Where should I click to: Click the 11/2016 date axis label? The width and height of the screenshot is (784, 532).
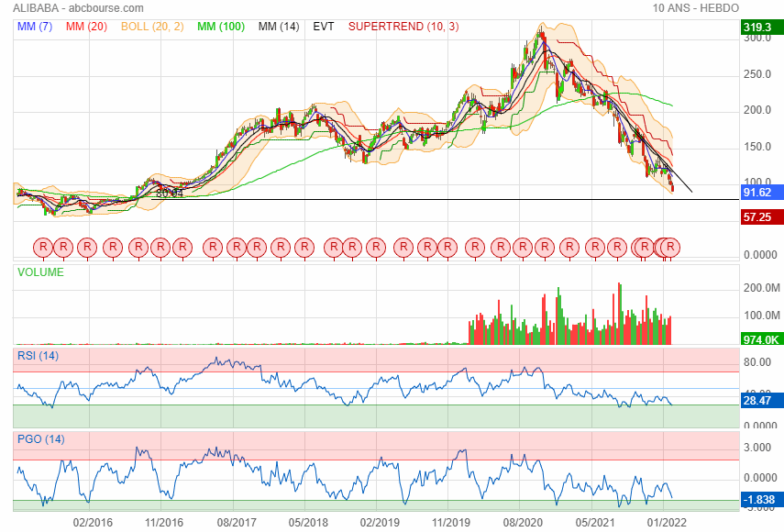pyautogui.click(x=164, y=523)
